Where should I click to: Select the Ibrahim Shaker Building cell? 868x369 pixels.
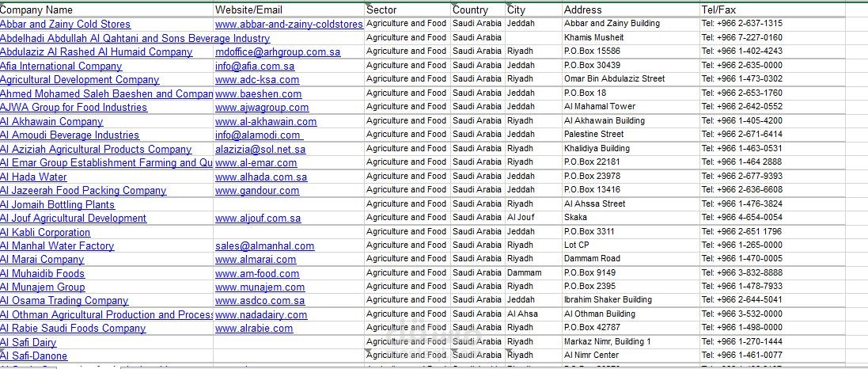coord(631,300)
